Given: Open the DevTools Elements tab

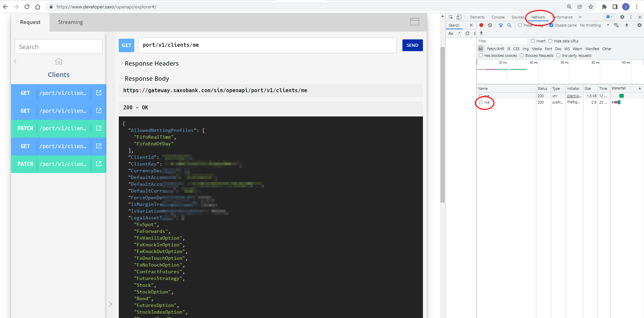Looking at the screenshot, I should (x=477, y=17).
